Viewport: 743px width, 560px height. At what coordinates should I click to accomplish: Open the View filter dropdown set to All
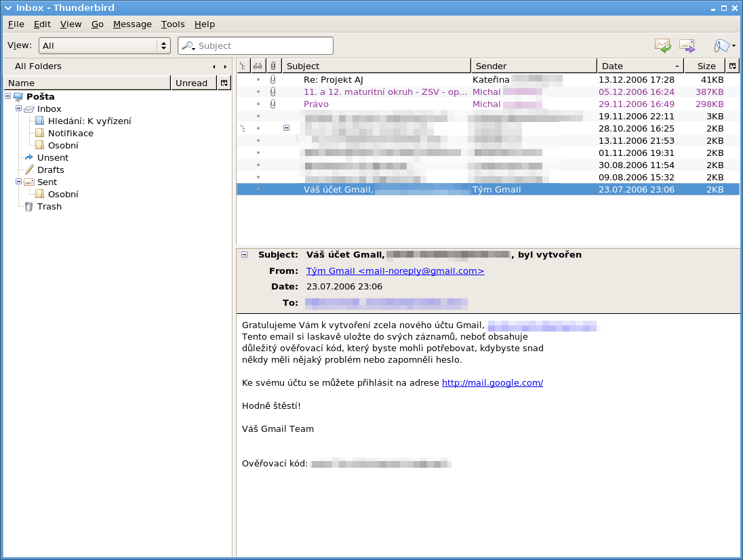click(104, 45)
